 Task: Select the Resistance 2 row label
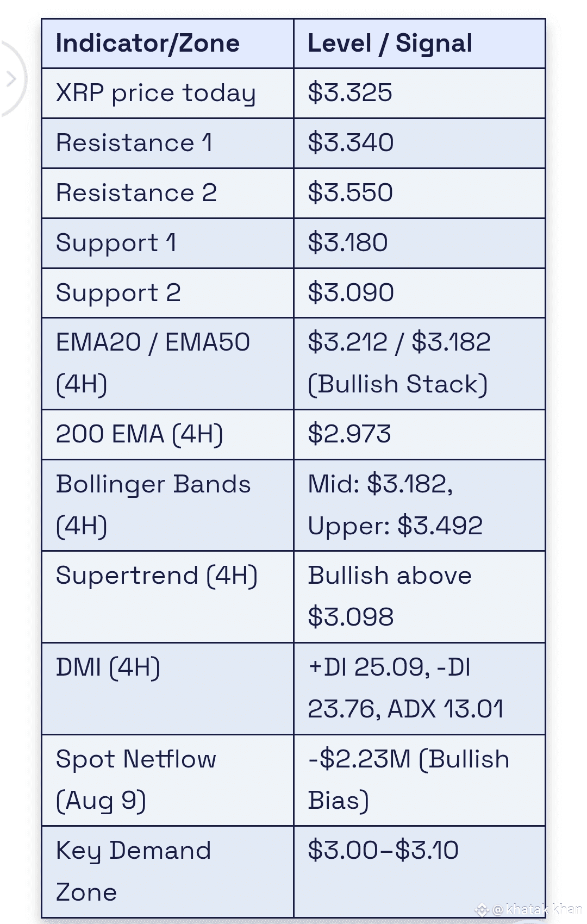[x=136, y=193]
